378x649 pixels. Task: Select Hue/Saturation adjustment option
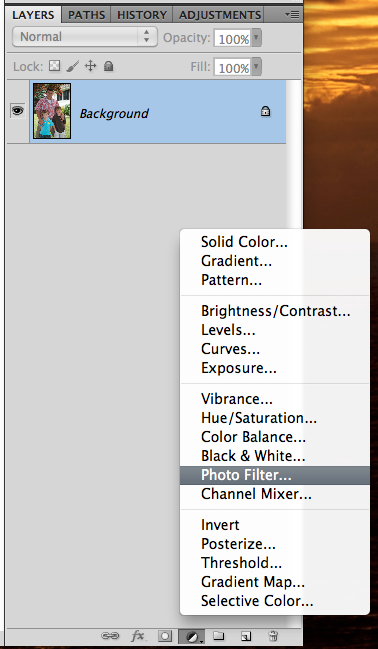[259, 418]
